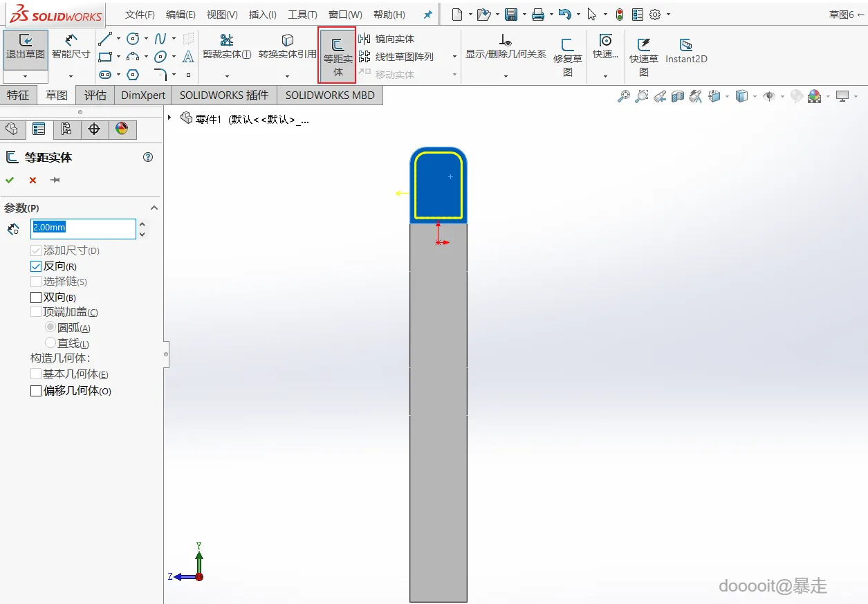Open the DimXpertManager target icon tab
Image resolution: width=868 pixels, height=604 pixels.
pyautogui.click(x=95, y=129)
